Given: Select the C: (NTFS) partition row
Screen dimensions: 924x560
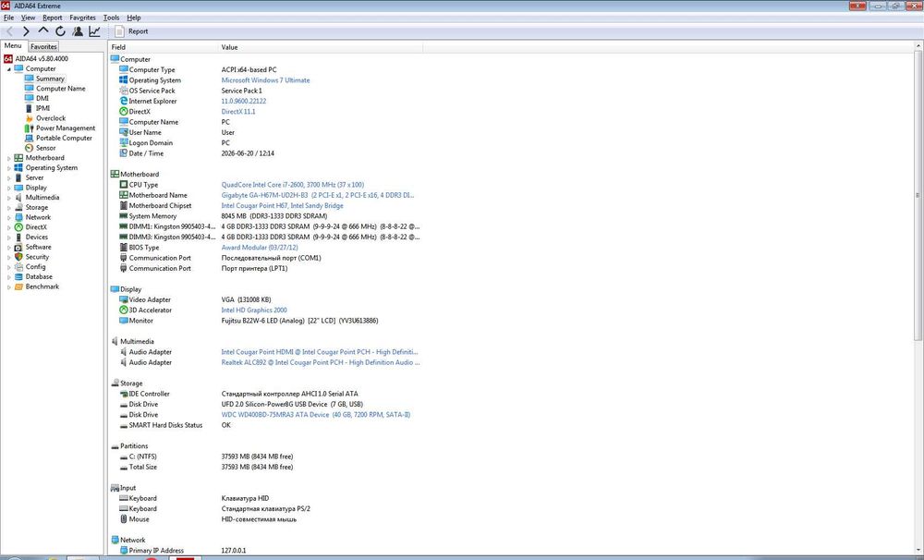Looking at the screenshot, I should click(x=264, y=457).
